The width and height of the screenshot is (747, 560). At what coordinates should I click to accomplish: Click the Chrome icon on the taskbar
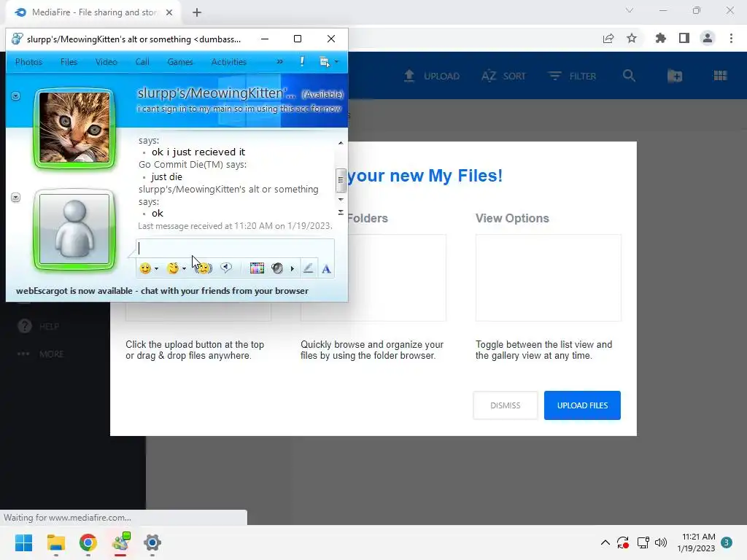[88, 542]
